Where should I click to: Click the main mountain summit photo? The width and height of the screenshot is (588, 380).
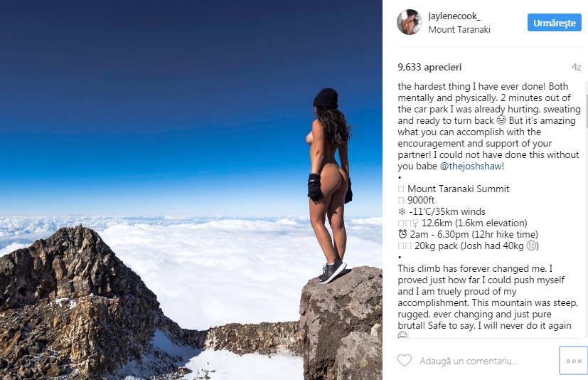click(191, 190)
